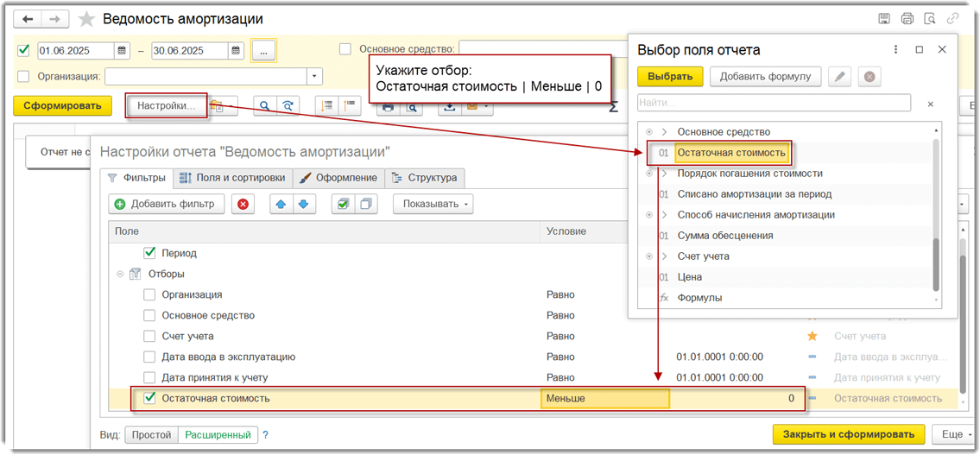980x455 pixels.
Task: Uncheck all filters icon
Action: [x=366, y=204]
